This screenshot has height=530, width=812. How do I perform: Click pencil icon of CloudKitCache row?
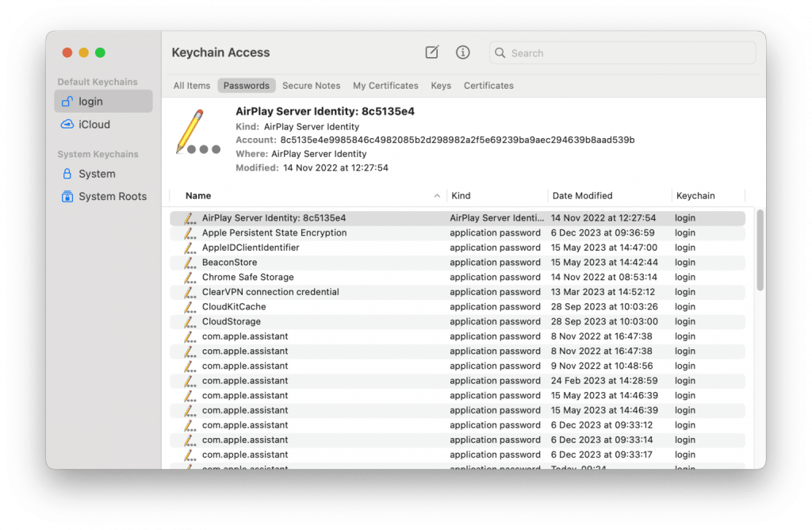(x=190, y=307)
